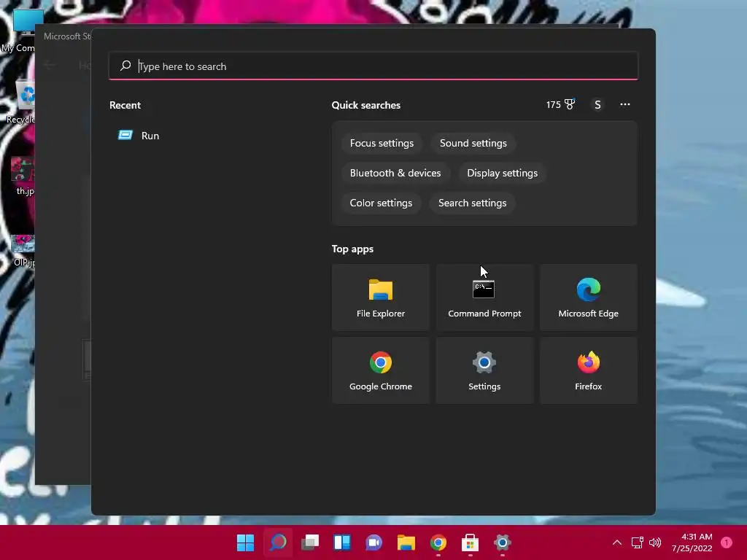Screen dimensions: 747x560
Task: Launch File Explorer from Top apps
Action: [381, 297]
